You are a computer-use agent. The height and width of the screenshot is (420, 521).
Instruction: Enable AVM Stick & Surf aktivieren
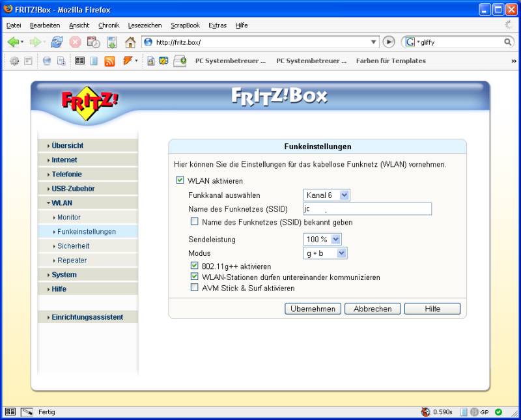click(x=194, y=287)
